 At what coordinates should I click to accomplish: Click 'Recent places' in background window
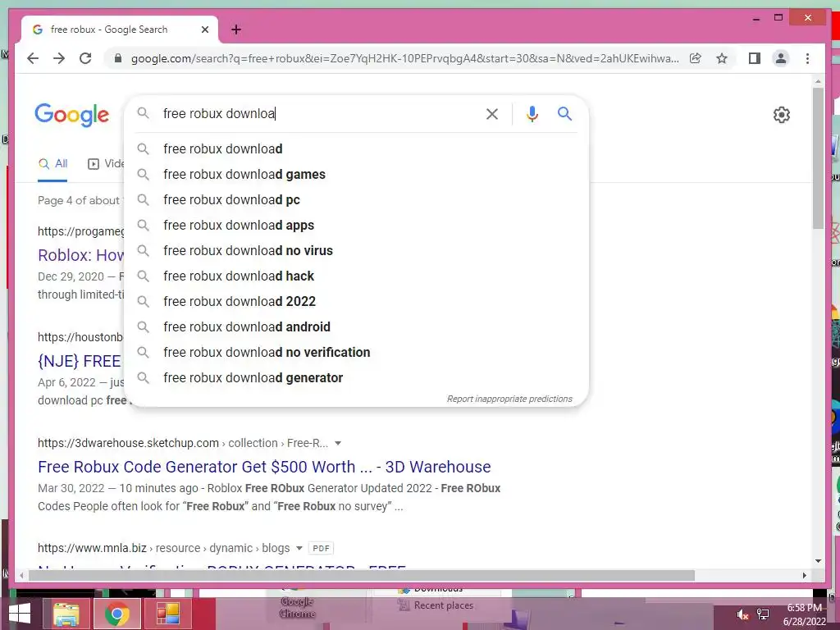click(x=444, y=605)
